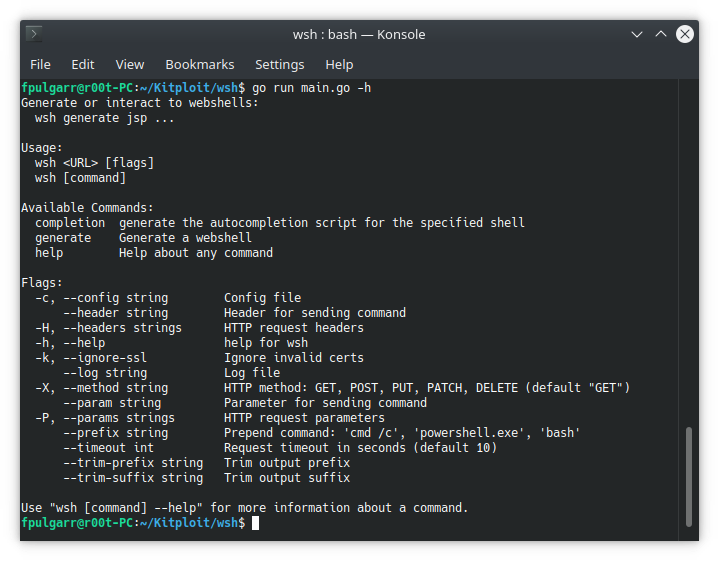Click the 'wsh [command]' usage line
This screenshot has width=719, height=561.
80,178
